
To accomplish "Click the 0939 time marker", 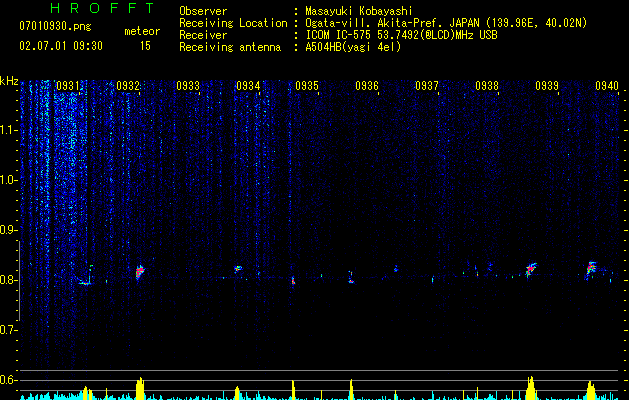I will coord(547,86).
